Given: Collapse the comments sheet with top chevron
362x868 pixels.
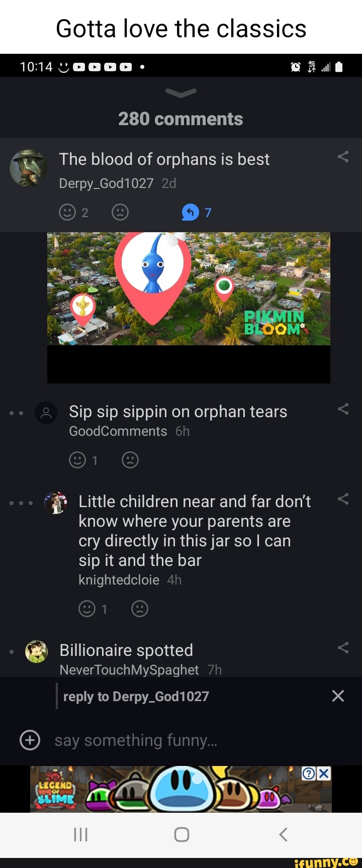Looking at the screenshot, I should [x=180, y=92].
